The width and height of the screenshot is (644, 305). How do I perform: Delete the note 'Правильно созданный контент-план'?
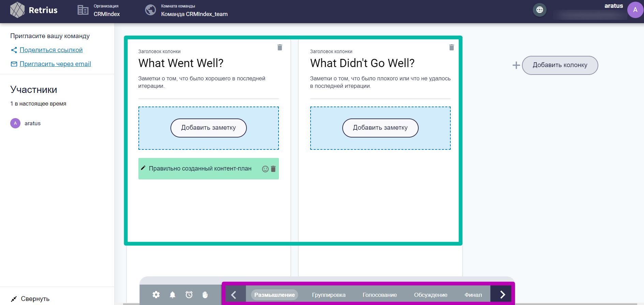coord(273,169)
